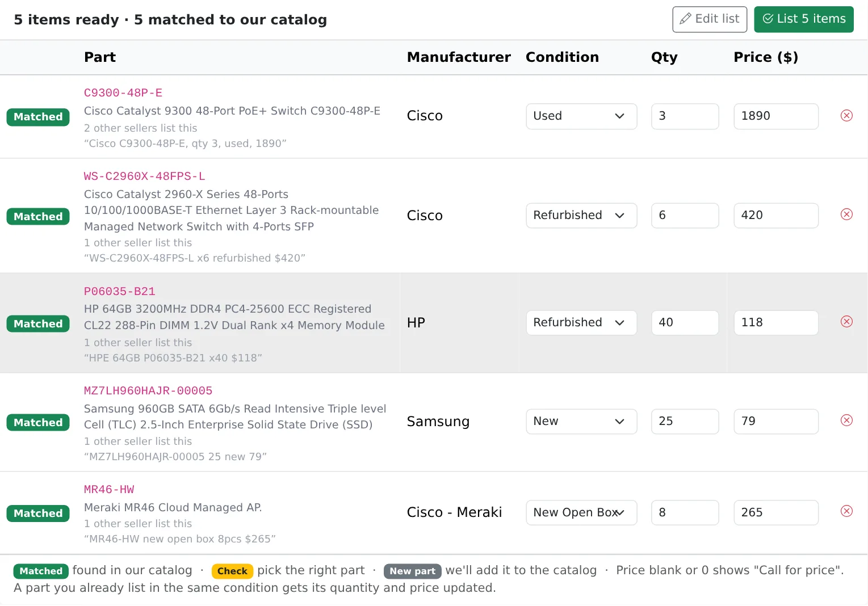
Task: Click part number WS-C2960X-48FPS-L
Action: (145, 176)
